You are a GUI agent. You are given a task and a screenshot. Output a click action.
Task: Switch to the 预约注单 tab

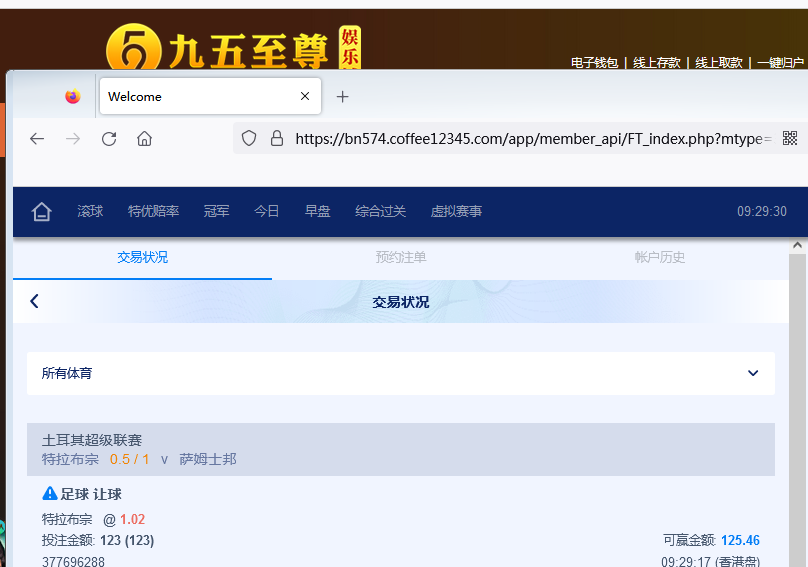[x=401, y=257]
